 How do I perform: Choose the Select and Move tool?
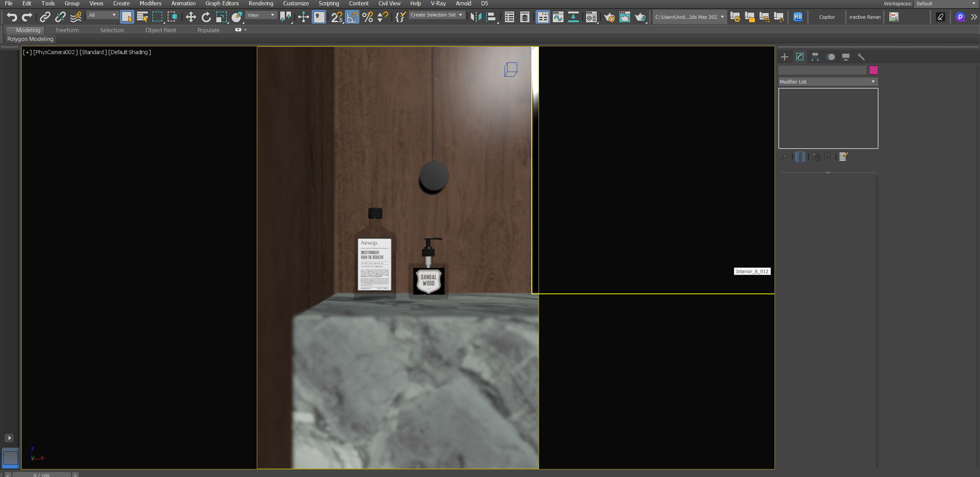(191, 17)
